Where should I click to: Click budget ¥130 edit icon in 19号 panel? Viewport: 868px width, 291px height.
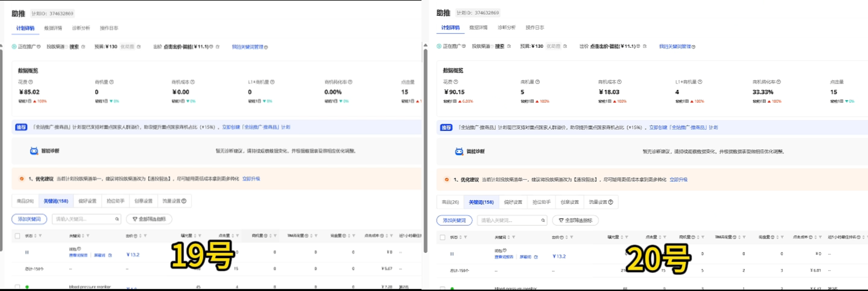pos(139,47)
